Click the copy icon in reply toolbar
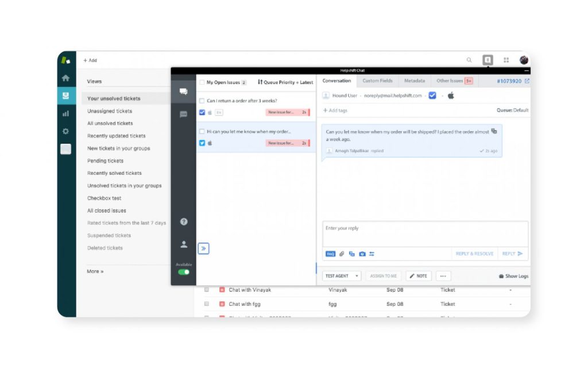Image resolution: width=588 pixels, height=368 pixels. pos(352,254)
